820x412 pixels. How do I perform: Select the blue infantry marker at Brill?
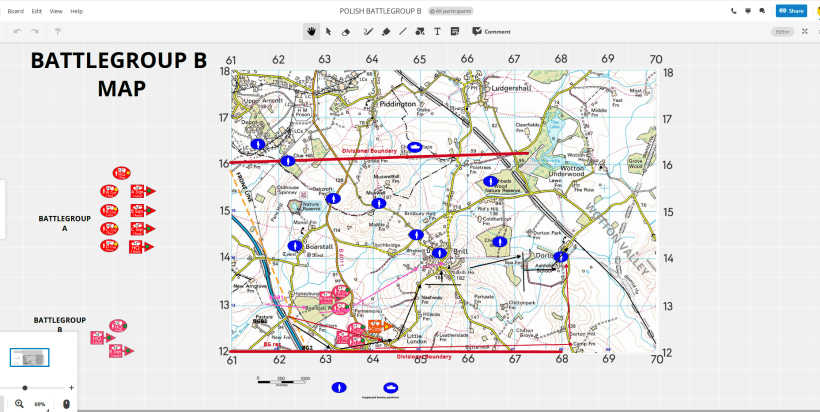[x=440, y=253]
